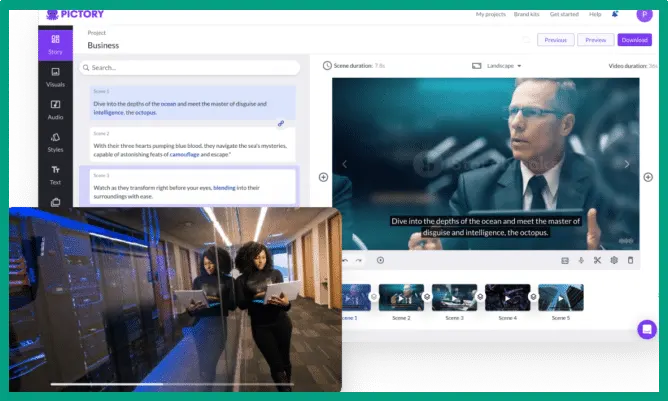
Task: Click the Previous button
Action: 556,40
